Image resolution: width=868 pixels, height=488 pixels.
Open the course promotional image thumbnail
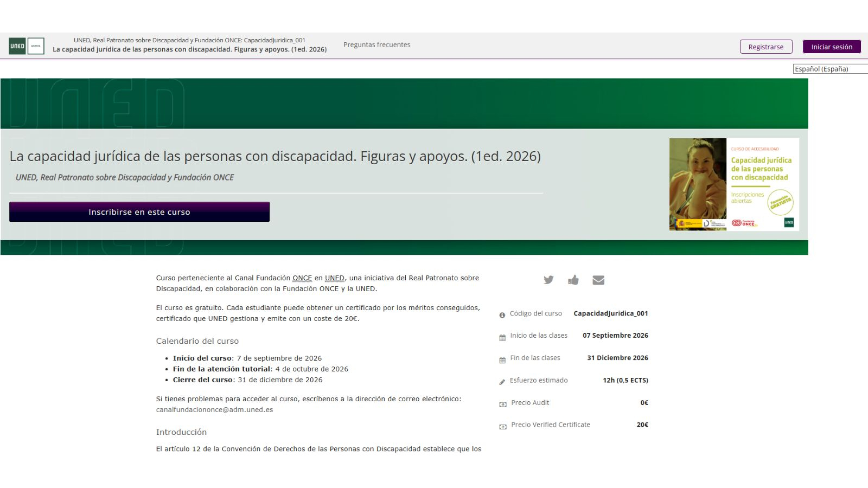tap(734, 184)
